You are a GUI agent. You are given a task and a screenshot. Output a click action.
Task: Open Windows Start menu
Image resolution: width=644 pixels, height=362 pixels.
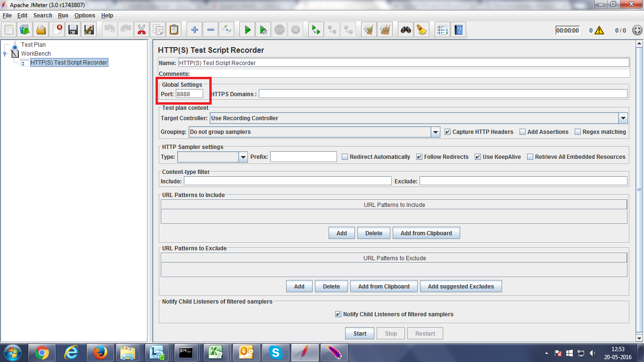coord(13,353)
